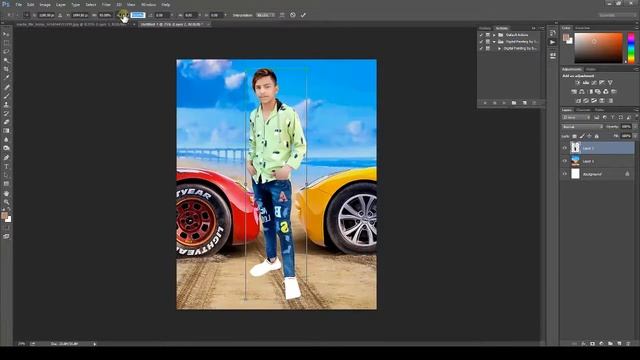Toggle dialog box for Default Actions

click(x=487, y=35)
